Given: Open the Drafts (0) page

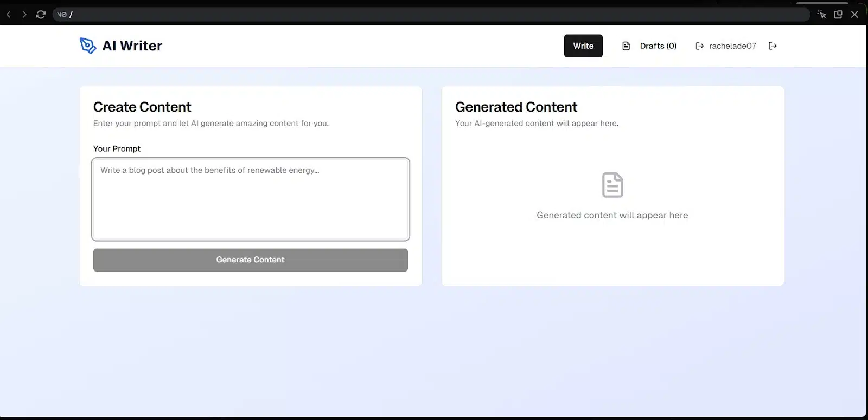Looking at the screenshot, I should pyautogui.click(x=658, y=46).
